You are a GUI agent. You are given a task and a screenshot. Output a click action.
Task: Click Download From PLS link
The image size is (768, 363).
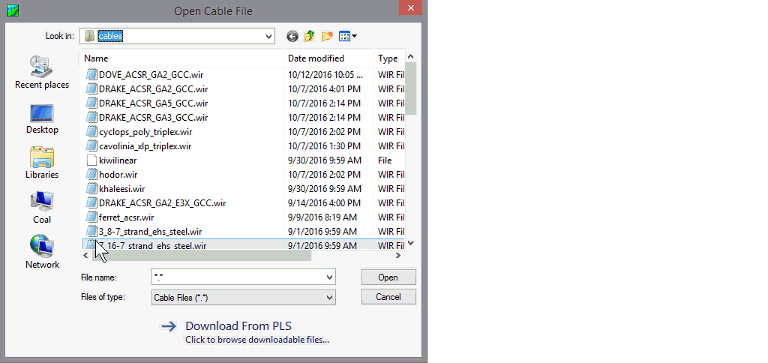pos(239,326)
